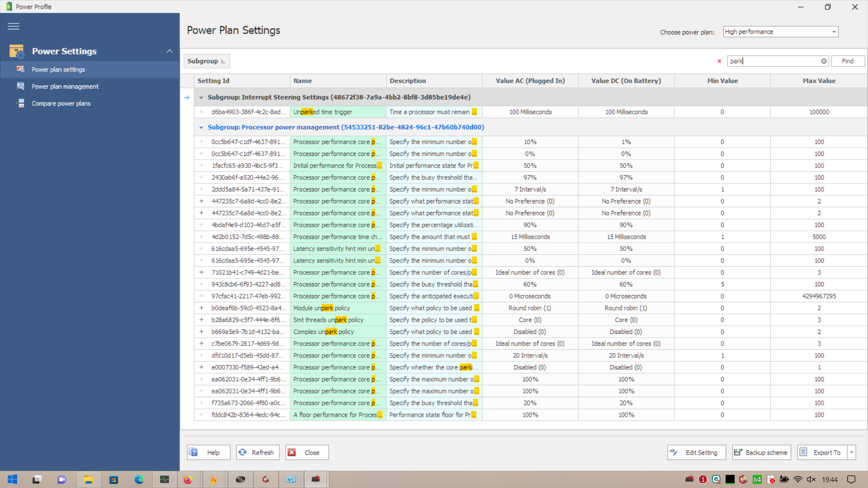
Task: Collapse the Power Settings sidebar section
Action: click(x=170, y=51)
